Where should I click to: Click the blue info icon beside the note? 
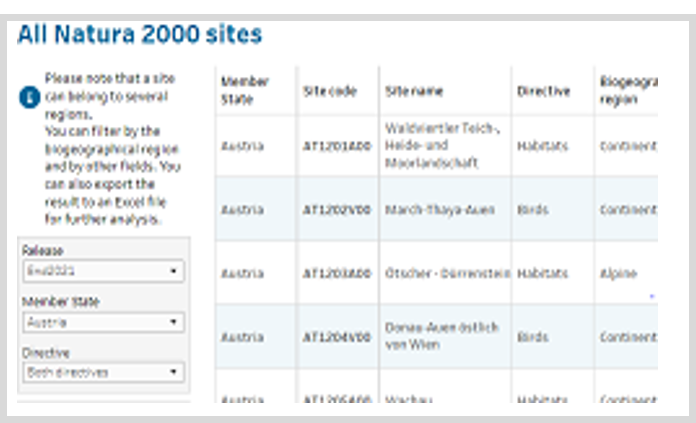30,97
